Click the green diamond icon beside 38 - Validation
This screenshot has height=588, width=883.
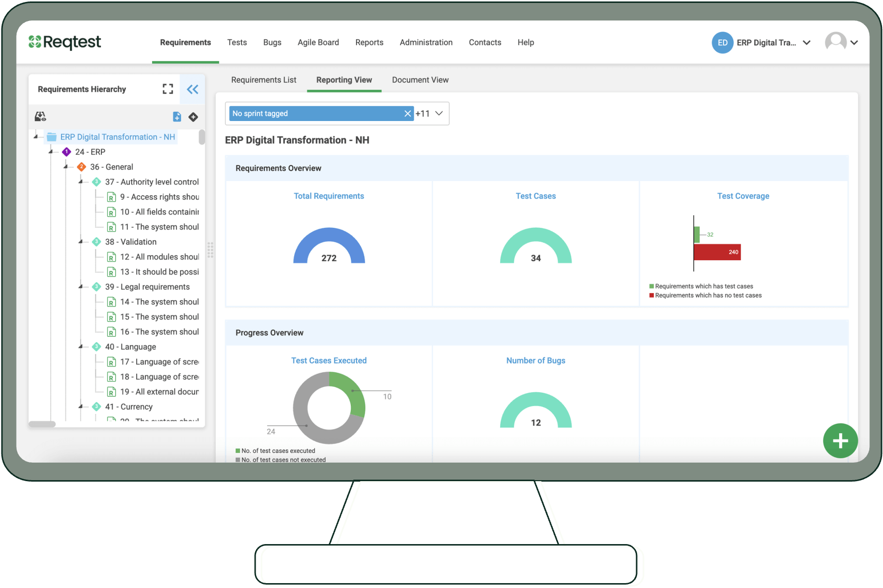[97, 242]
